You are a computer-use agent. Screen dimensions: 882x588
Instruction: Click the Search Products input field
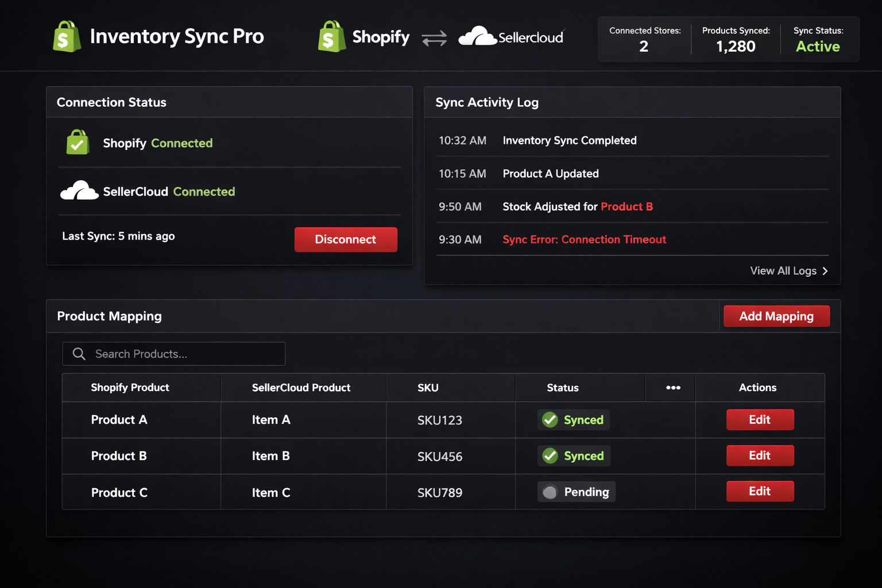point(172,354)
